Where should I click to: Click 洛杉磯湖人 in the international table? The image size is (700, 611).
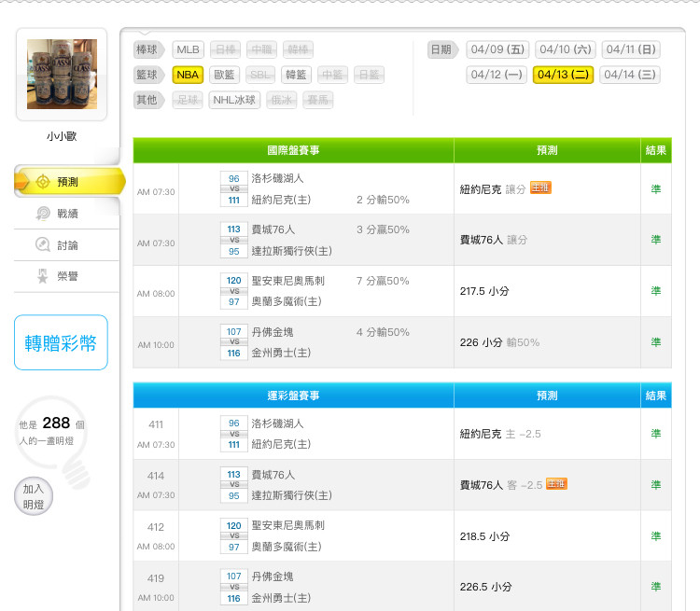[277, 178]
